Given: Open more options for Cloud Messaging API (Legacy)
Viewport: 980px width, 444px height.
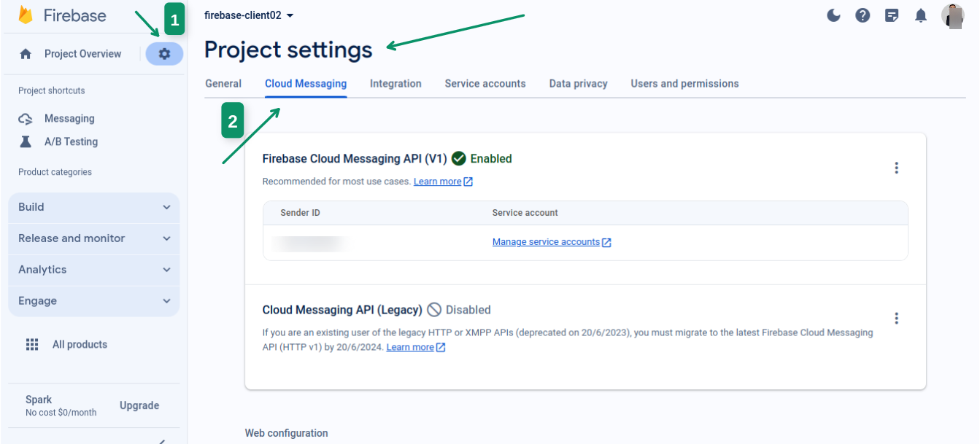Looking at the screenshot, I should (896, 318).
